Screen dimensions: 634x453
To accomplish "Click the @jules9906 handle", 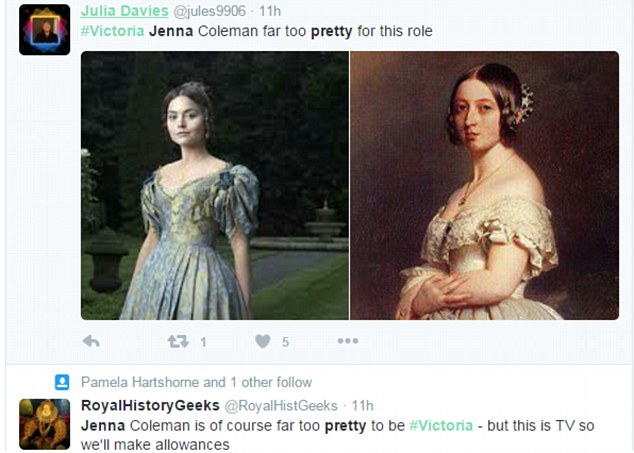I will (x=212, y=12).
